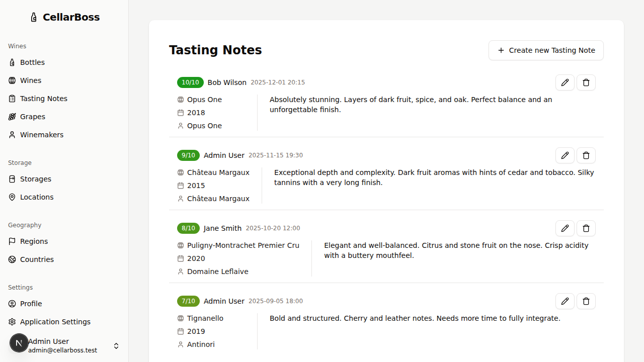Click the Regions flag icon
644x362 pixels.
(x=12, y=241)
